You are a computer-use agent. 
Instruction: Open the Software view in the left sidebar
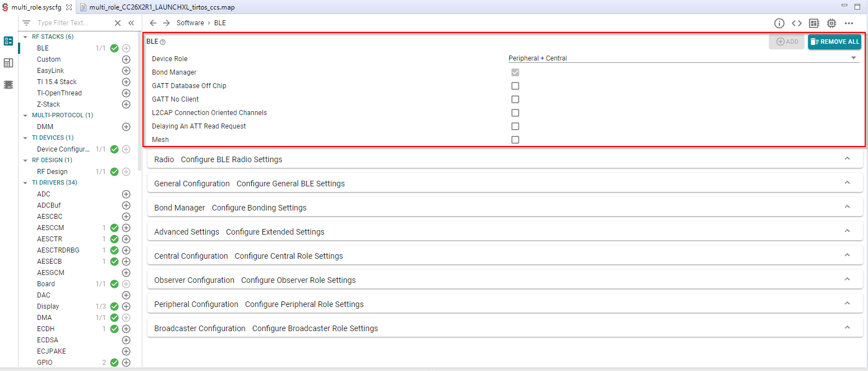click(8, 41)
